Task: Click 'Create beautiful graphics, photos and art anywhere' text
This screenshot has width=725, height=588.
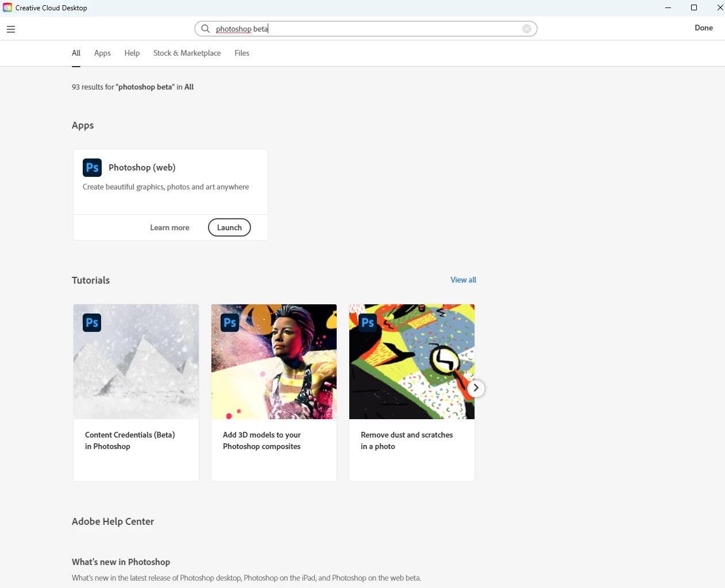Action: click(x=165, y=187)
